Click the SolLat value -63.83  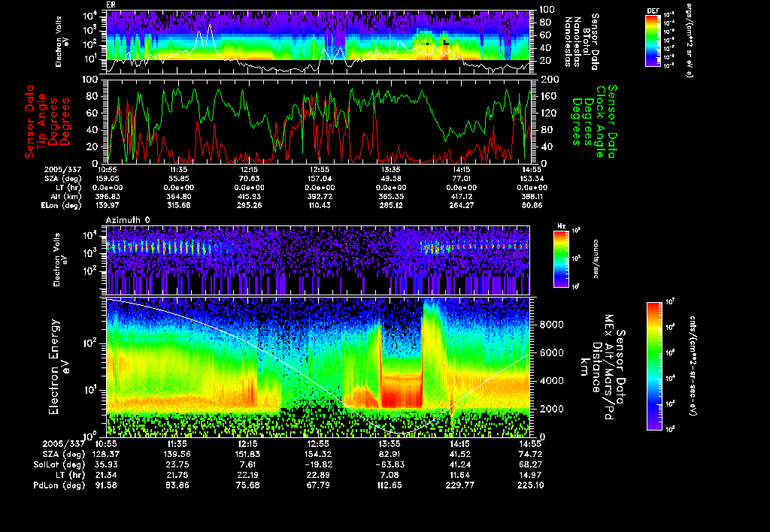389,465
